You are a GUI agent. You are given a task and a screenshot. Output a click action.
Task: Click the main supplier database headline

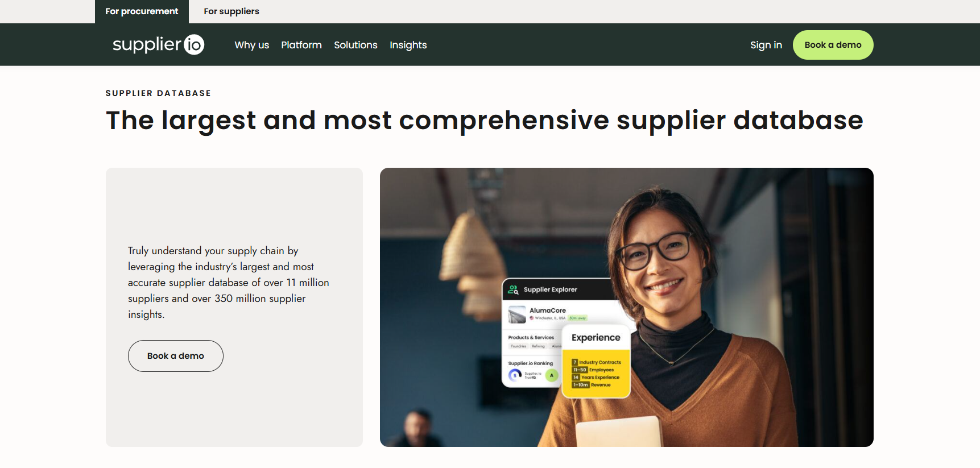click(485, 121)
